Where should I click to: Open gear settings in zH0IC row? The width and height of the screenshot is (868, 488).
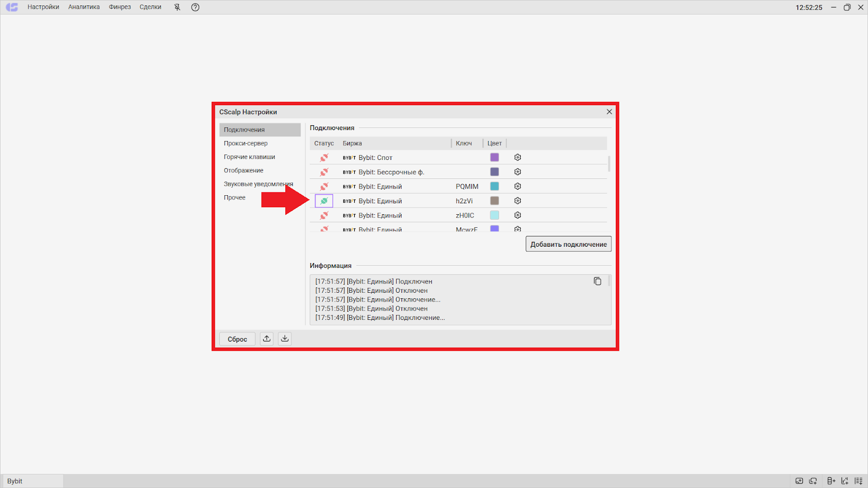[518, 215]
